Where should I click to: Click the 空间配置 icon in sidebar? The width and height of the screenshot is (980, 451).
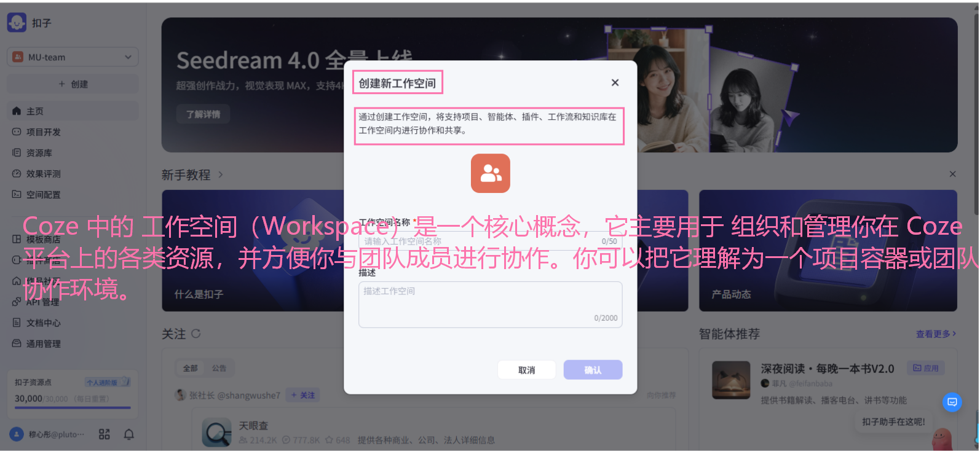17,195
